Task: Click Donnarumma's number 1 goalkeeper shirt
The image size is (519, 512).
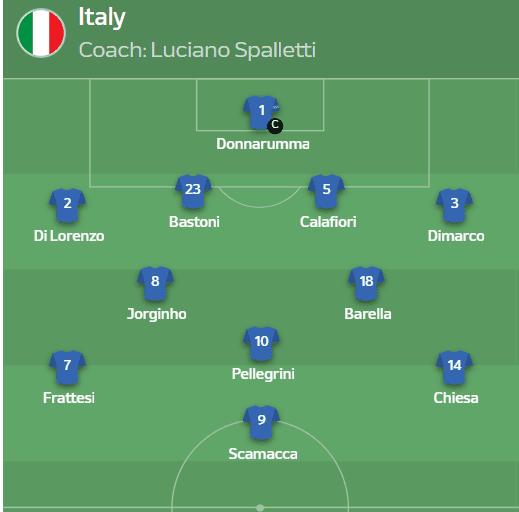Action: pyautogui.click(x=261, y=112)
